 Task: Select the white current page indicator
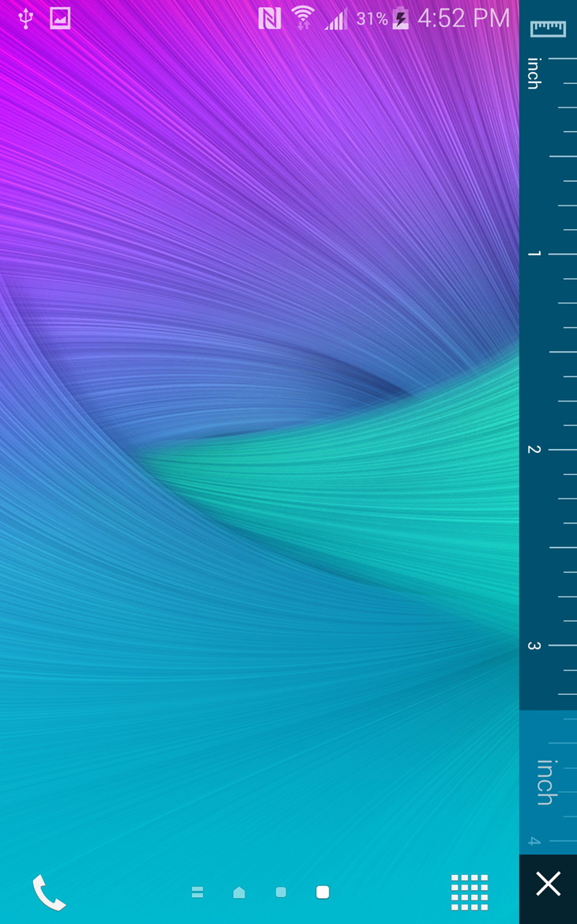click(322, 892)
